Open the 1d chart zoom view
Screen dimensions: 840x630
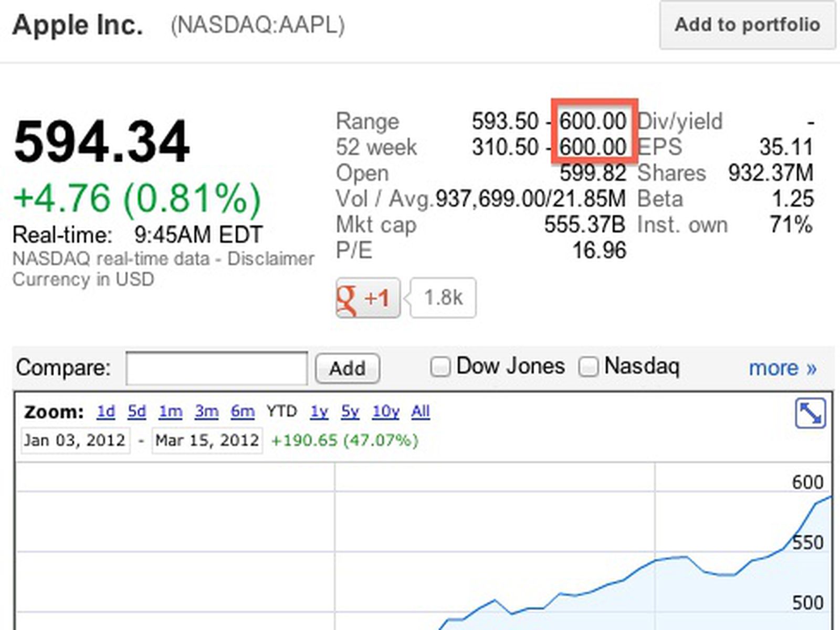tap(105, 412)
